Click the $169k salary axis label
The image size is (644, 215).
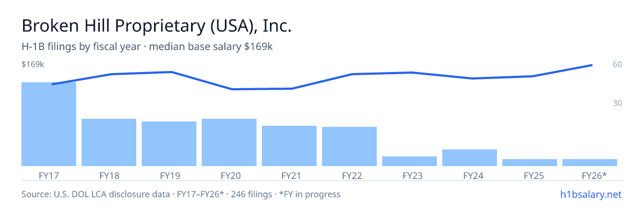(33, 64)
